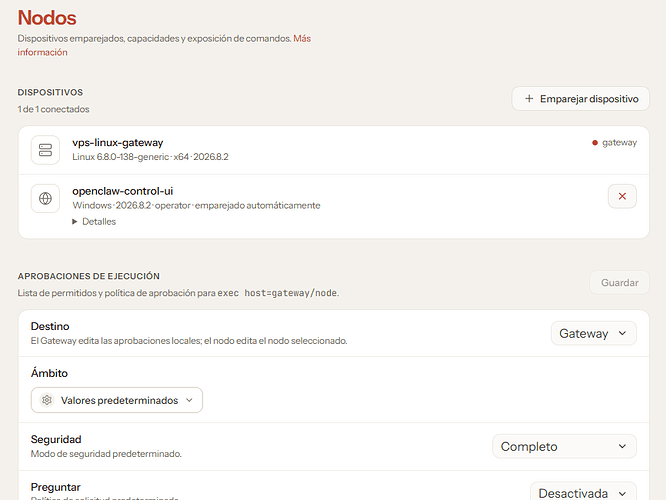Click 'Modo de seguridad predeterminado.' description
This screenshot has height=500, width=666.
coord(106,454)
